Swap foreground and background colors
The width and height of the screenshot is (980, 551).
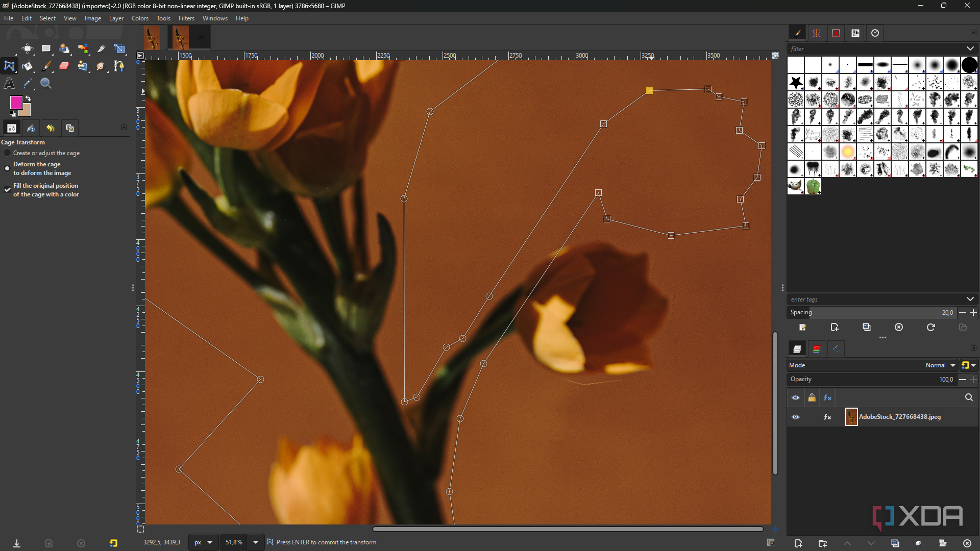tap(28, 98)
